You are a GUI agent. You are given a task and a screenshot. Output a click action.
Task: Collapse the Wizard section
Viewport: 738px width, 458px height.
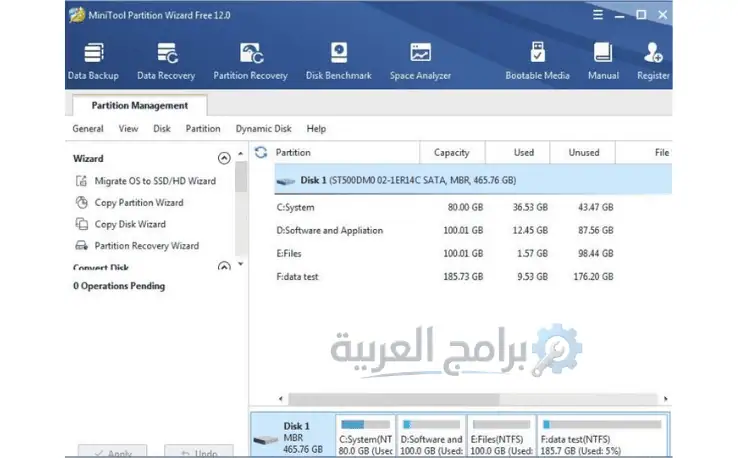(x=224, y=158)
